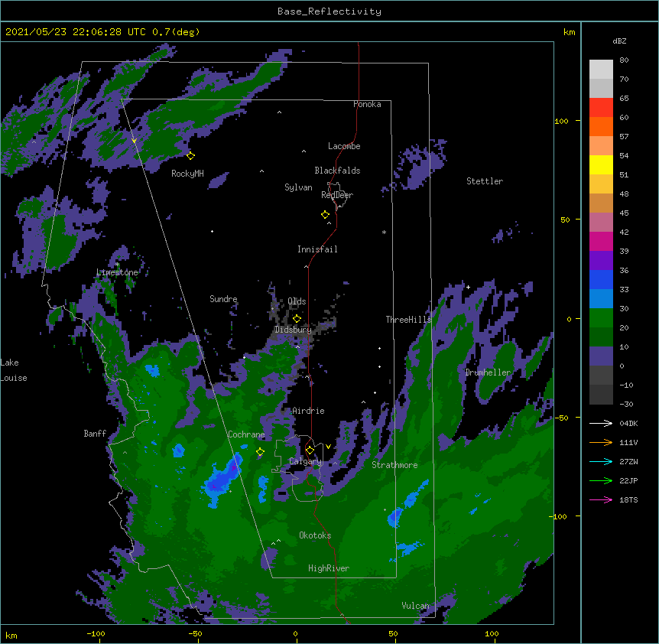659x644 pixels.
Task: Click the Sundre town label
Action: (x=223, y=299)
